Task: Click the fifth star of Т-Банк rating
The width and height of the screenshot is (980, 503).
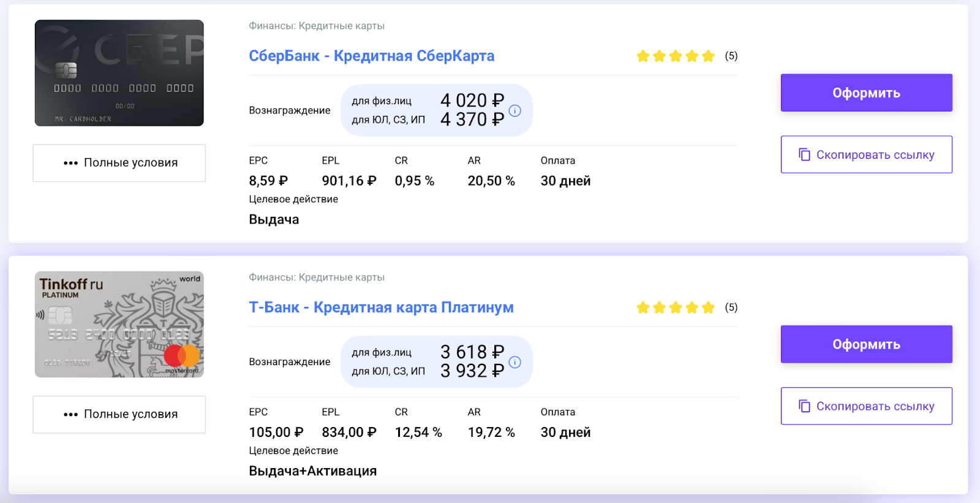Action: [708, 308]
